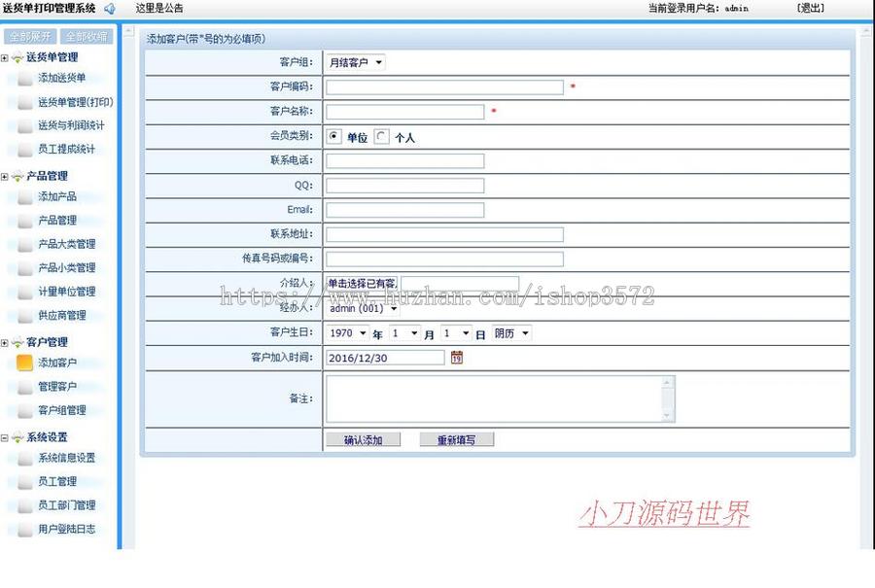The image size is (875, 588).
Task: Open the calendar picker beside 客户加入时间
Action: 457,358
